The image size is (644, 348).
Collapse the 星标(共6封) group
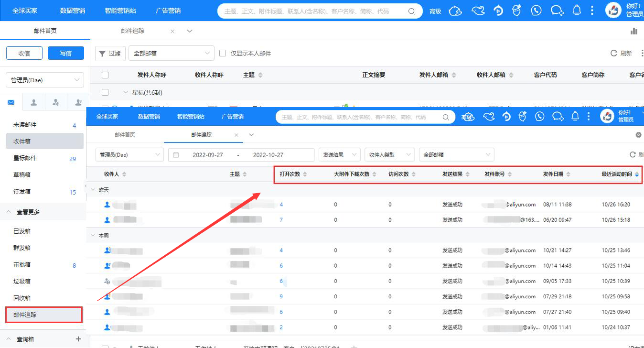[126, 92]
